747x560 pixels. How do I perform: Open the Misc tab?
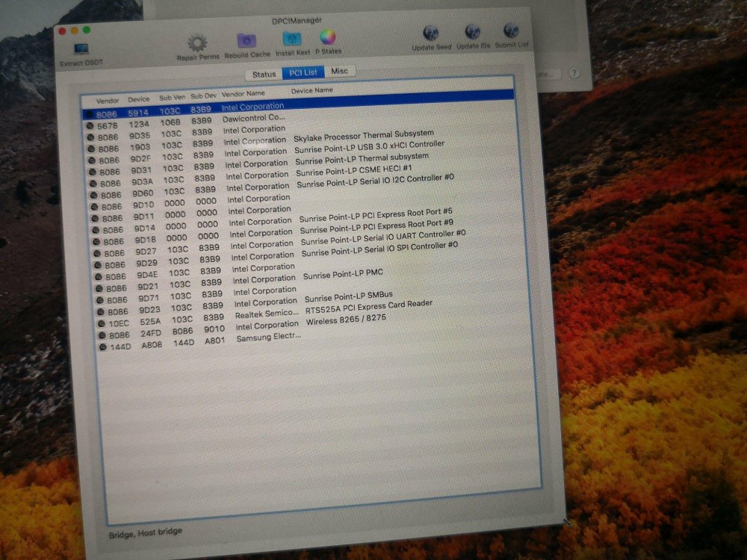(339, 71)
